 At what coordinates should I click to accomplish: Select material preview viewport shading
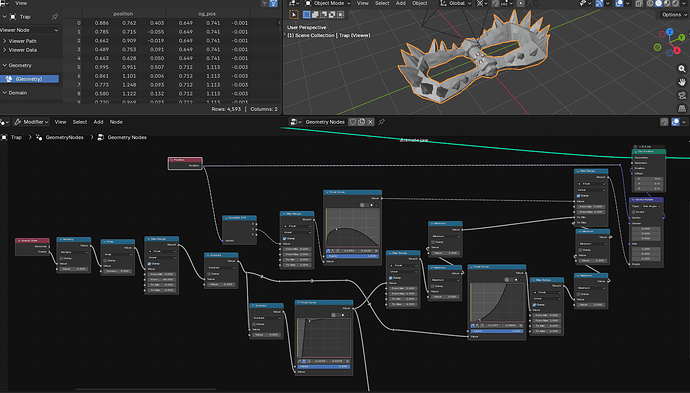click(x=667, y=3)
